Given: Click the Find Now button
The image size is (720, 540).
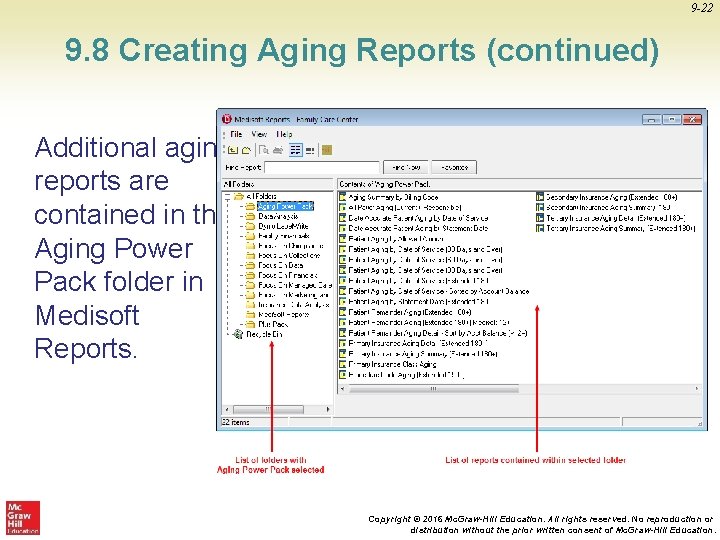Looking at the screenshot, I should tap(406, 168).
